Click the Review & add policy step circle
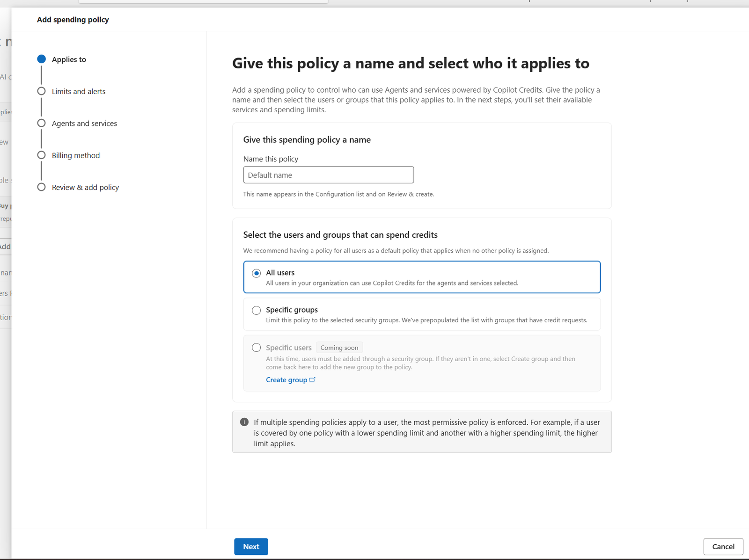The width and height of the screenshot is (749, 560). (x=42, y=187)
